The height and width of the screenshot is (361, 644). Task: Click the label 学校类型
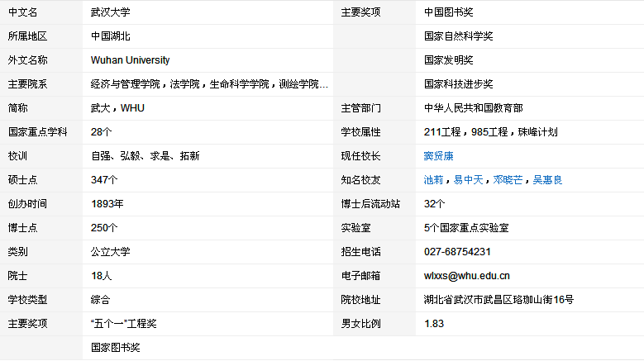[x=27, y=300]
